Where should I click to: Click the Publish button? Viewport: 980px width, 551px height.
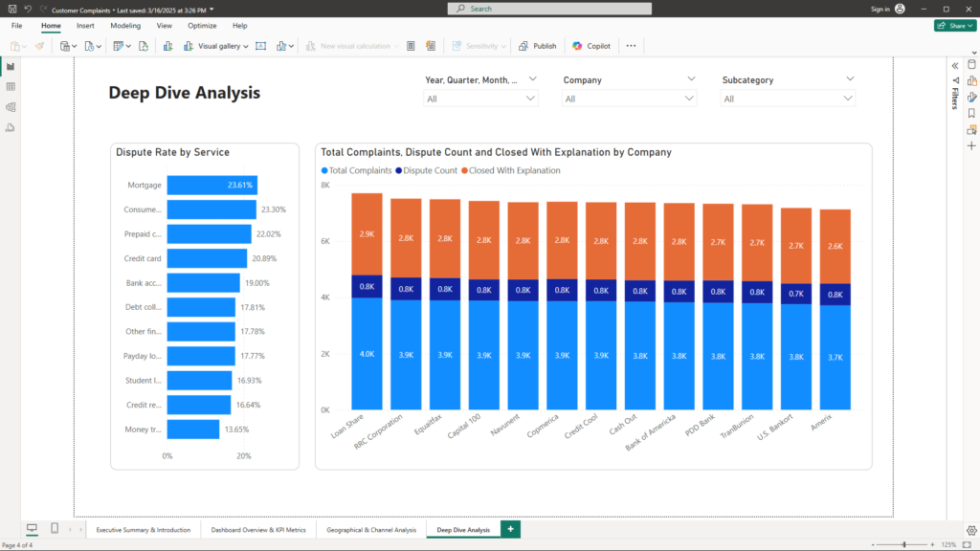tap(538, 46)
